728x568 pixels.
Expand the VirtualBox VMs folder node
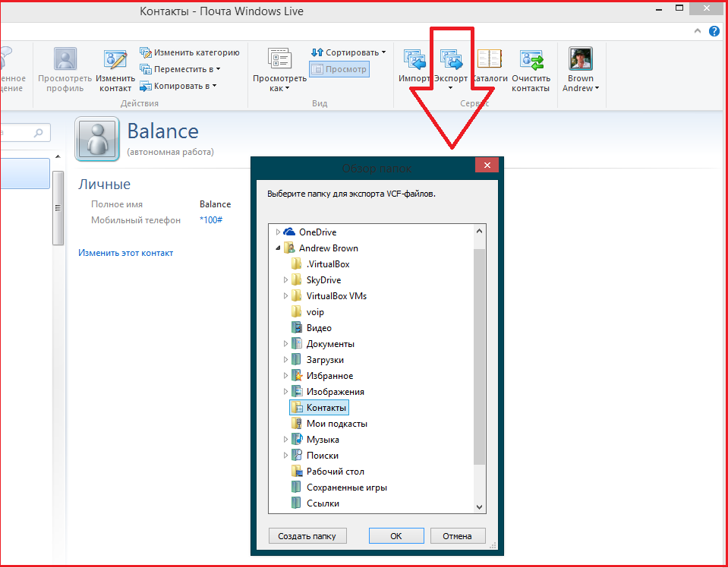pyautogui.click(x=285, y=296)
